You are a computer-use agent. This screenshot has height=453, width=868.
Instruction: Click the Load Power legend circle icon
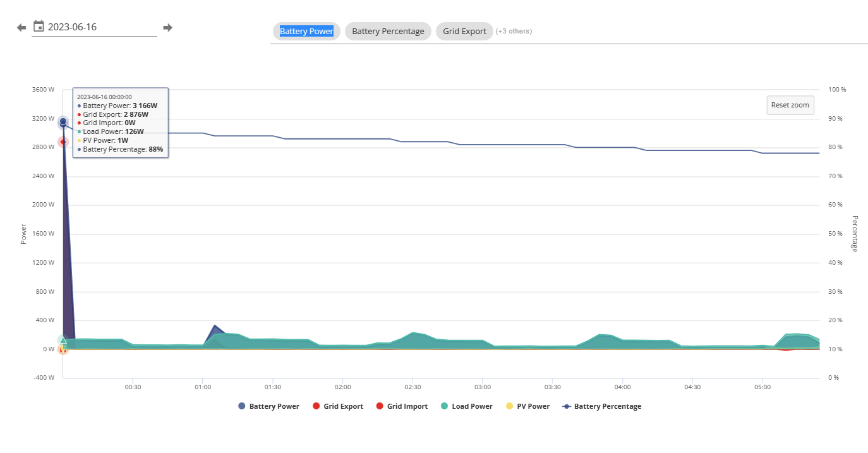pos(444,406)
